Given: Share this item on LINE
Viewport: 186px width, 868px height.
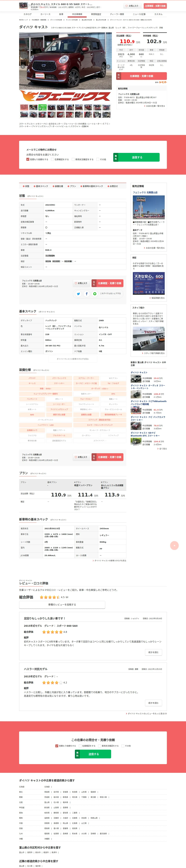Looking at the screenshot, I should tap(95, 294).
